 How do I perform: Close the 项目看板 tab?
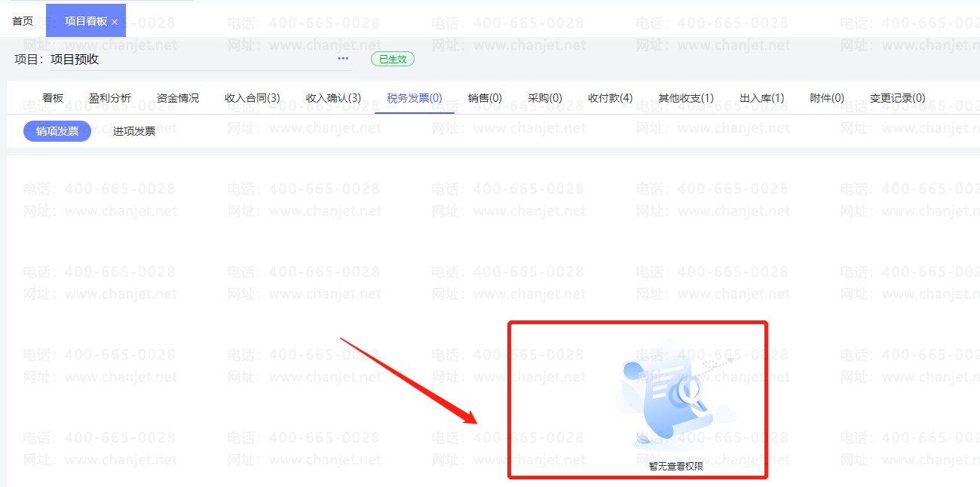pos(115,22)
